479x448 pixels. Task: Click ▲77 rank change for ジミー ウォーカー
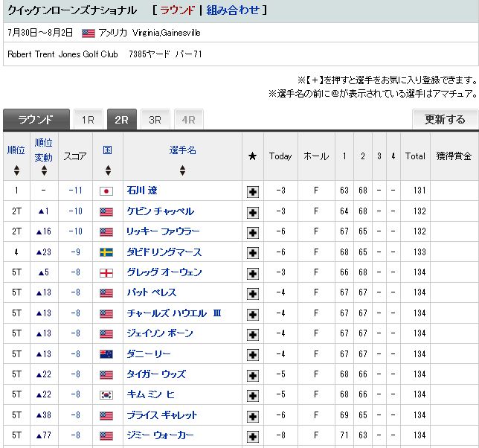click(44, 435)
